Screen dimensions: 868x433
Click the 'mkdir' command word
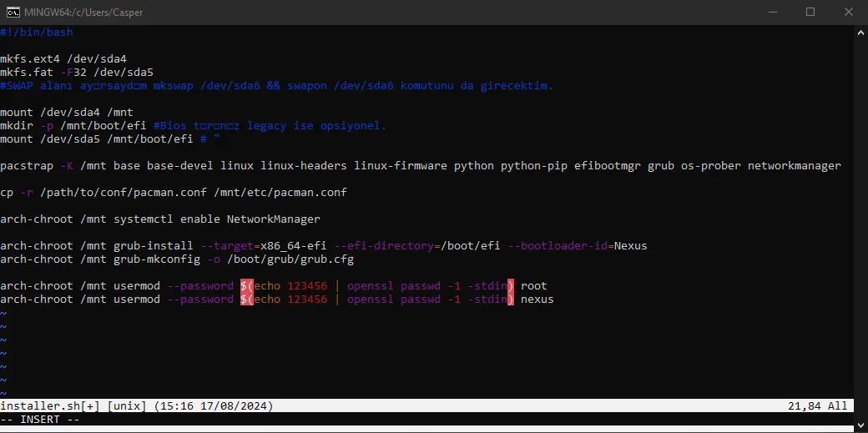17,126
